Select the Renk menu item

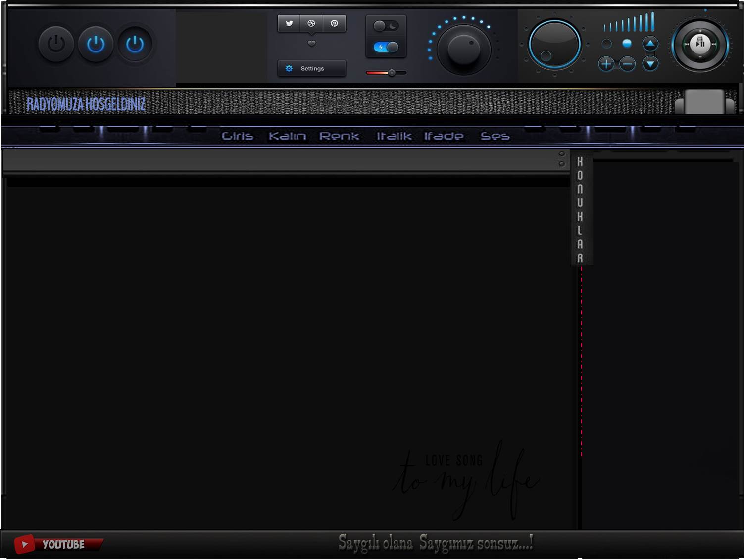(339, 136)
